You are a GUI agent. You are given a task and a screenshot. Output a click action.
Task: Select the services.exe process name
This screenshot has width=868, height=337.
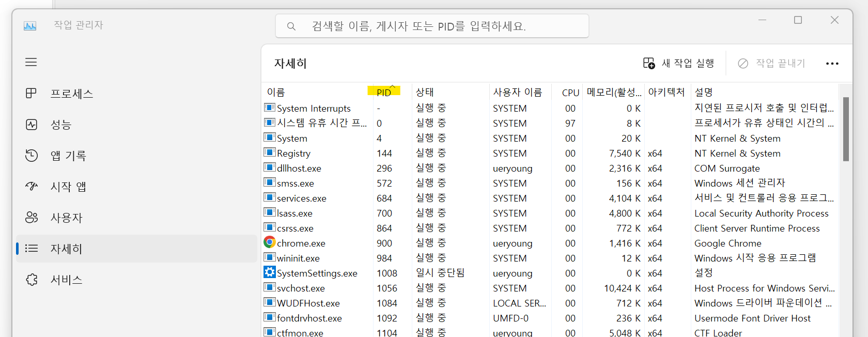click(x=301, y=198)
